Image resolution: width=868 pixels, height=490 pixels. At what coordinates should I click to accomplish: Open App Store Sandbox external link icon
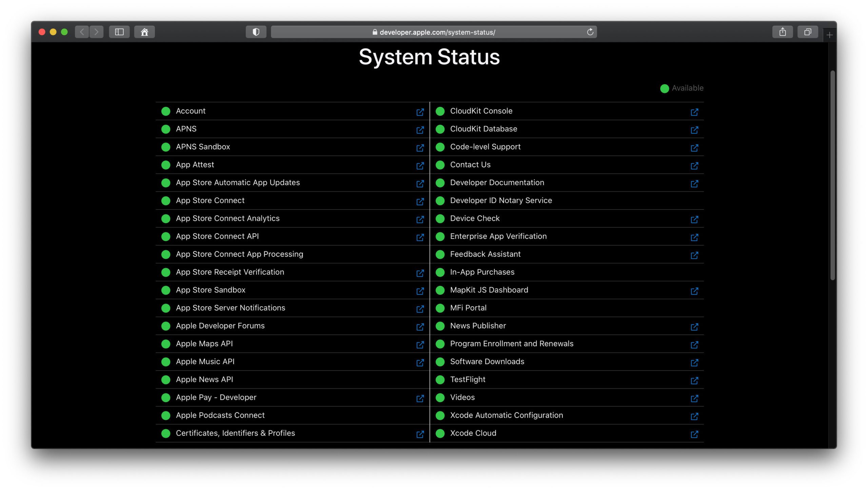pos(420,291)
